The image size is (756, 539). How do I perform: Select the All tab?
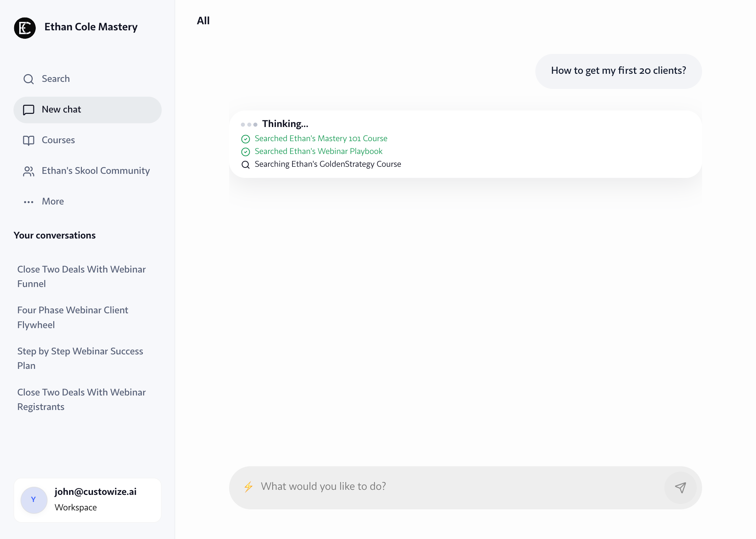pyautogui.click(x=203, y=21)
